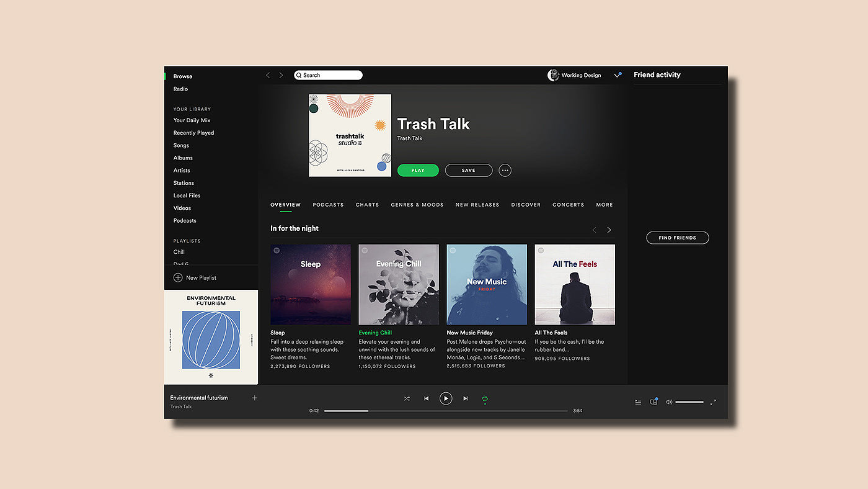Click the FIND FRIENDS button
The width and height of the screenshot is (868, 489).
[x=677, y=238]
